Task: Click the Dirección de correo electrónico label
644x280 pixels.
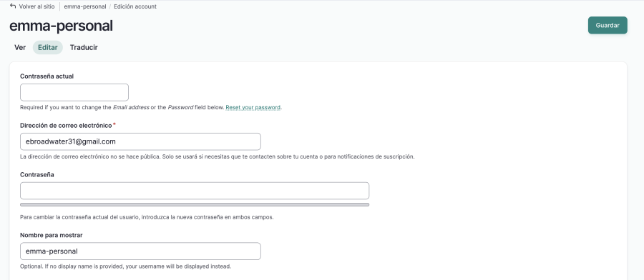Action: pyautogui.click(x=66, y=126)
